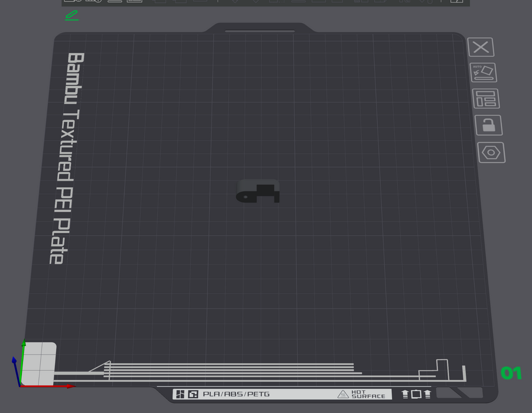Image resolution: width=532 pixels, height=413 pixels.
Task: Click the green plate number 01
Action: 511,373
